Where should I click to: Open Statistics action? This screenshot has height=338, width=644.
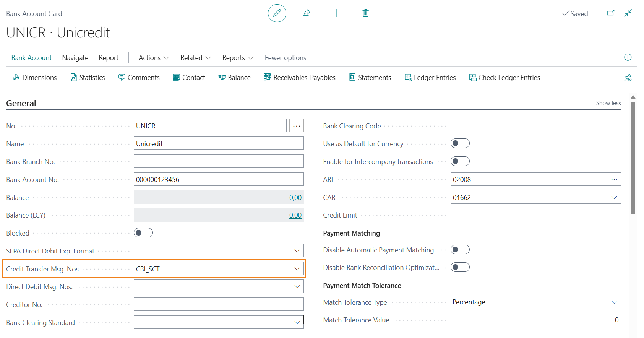point(88,78)
